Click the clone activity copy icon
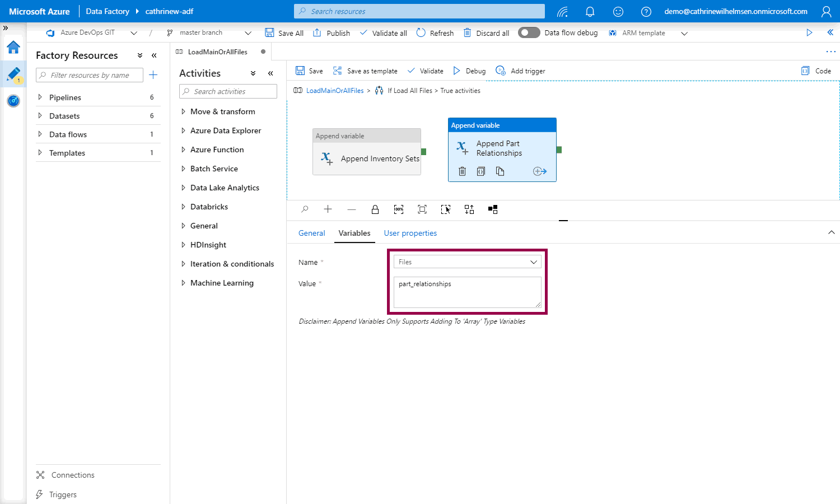840x504 pixels. pos(500,171)
